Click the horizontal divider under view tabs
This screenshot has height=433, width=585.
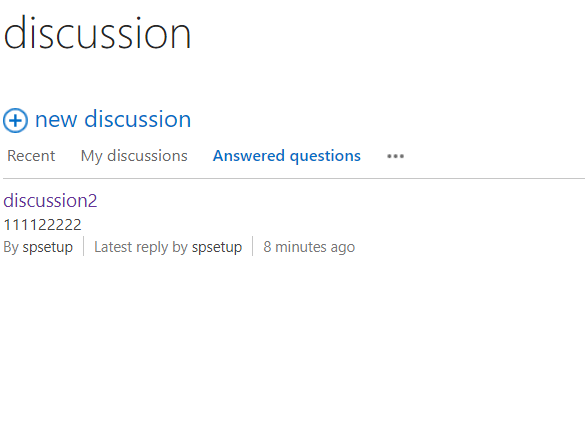[294, 179]
